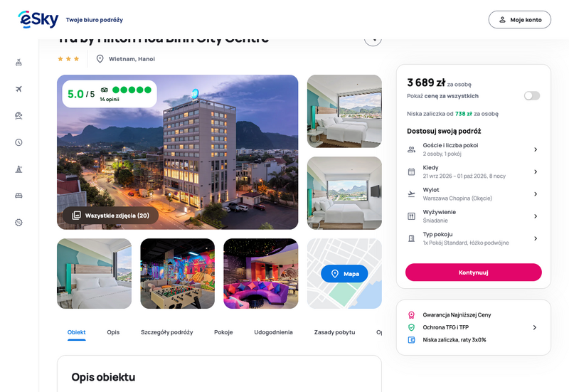This screenshot has width=569, height=392.
Task: Click the 5.0 / 5 rating score
Action: point(81,94)
